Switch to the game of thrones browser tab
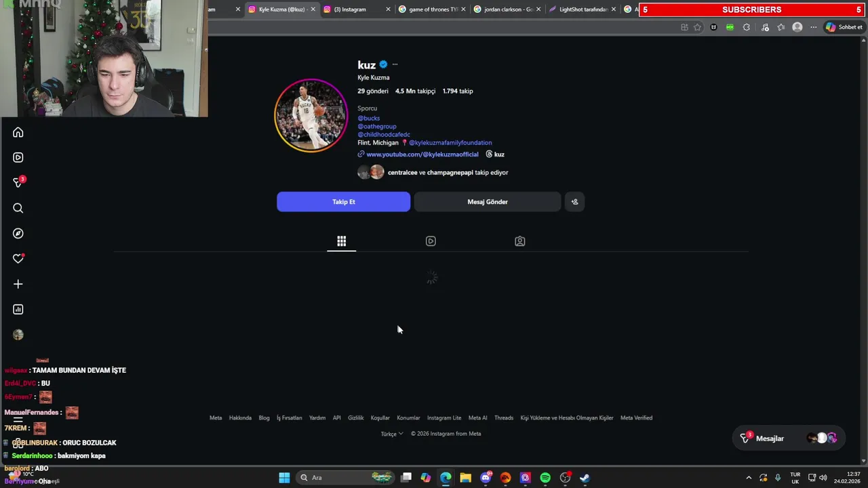This screenshot has width=868, height=488. pyautogui.click(x=433, y=9)
